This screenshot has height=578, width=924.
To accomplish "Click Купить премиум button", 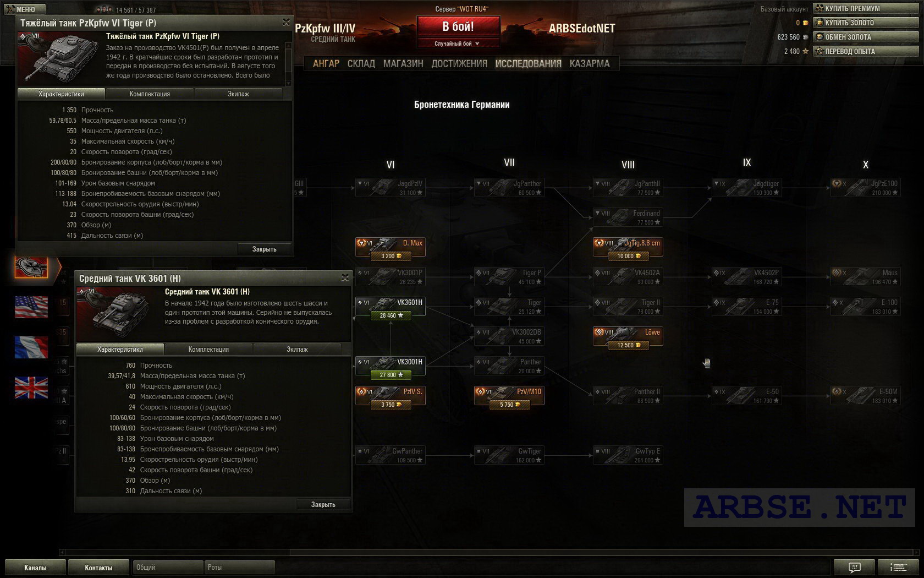I will click(x=866, y=8).
